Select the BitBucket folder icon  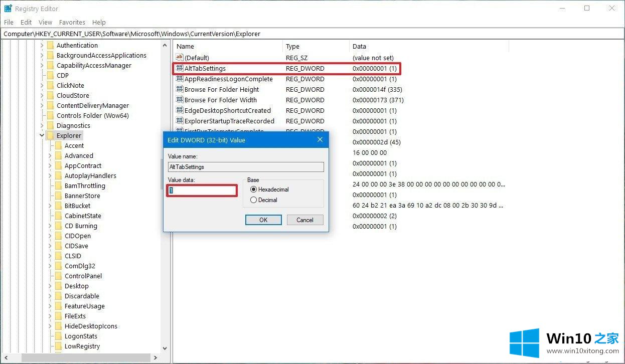(58, 206)
